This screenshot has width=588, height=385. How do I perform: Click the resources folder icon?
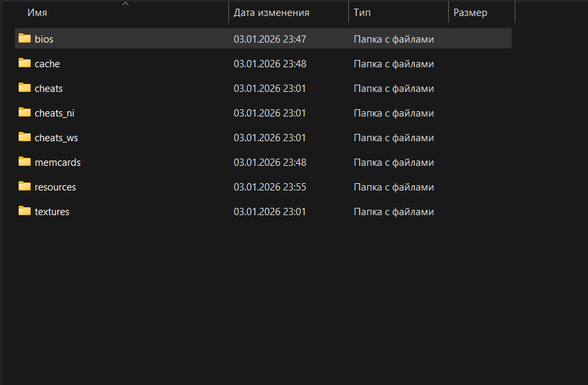(25, 187)
